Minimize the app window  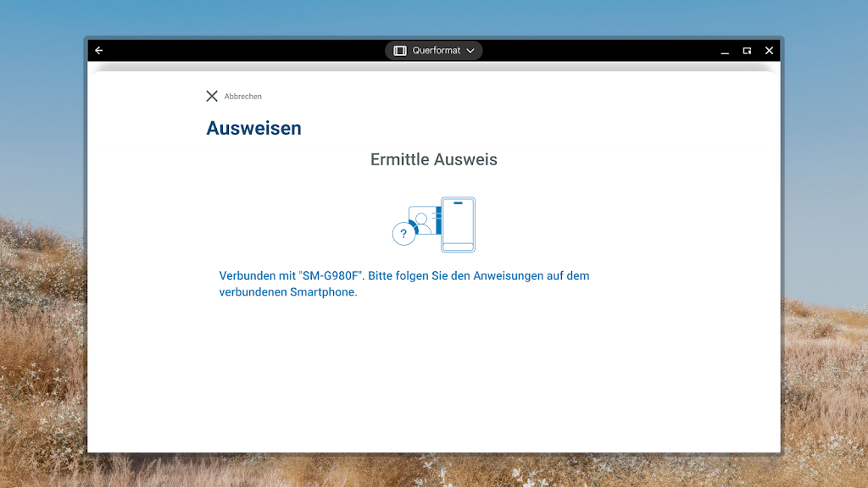725,51
